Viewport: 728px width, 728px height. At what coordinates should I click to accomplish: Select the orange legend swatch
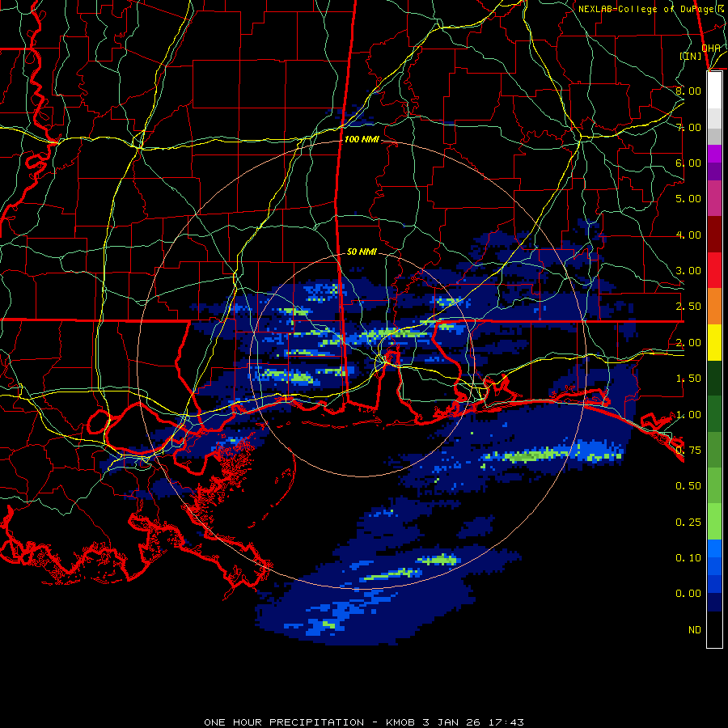point(714,307)
